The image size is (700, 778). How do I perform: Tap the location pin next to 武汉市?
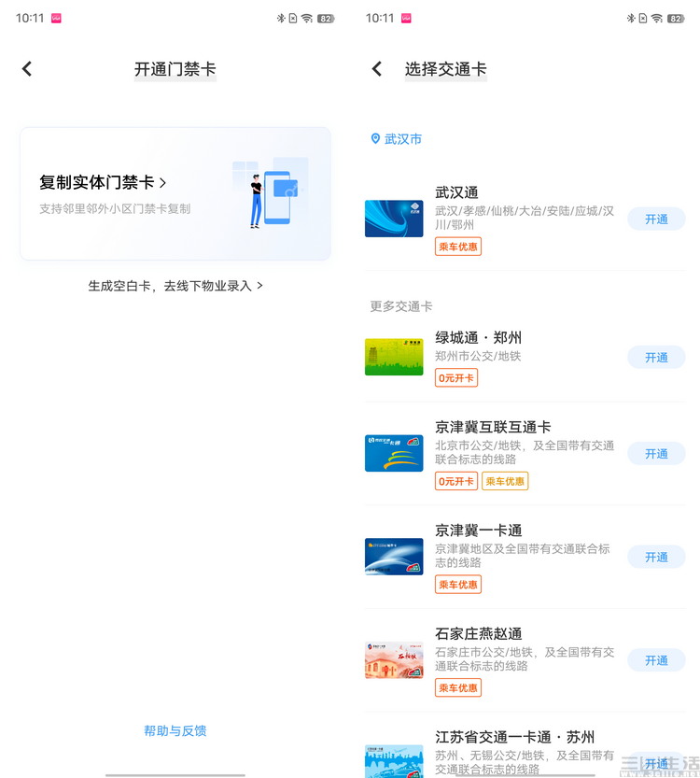point(375,138)
